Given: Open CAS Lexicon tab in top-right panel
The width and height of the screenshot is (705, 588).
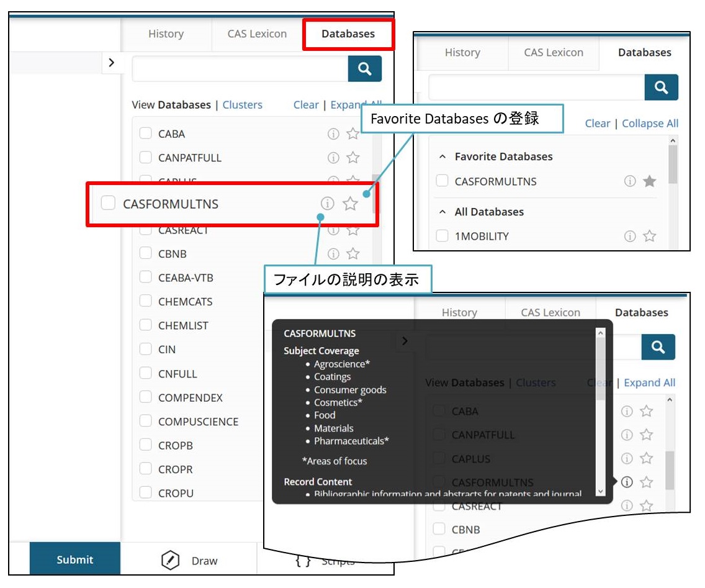Looking at the screenshot, I should coord(554,53).
